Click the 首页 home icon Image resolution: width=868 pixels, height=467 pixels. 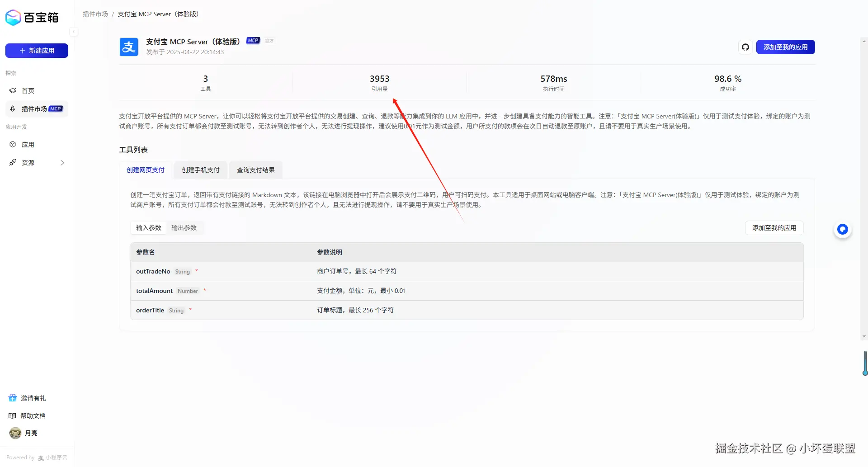(13, 90)
